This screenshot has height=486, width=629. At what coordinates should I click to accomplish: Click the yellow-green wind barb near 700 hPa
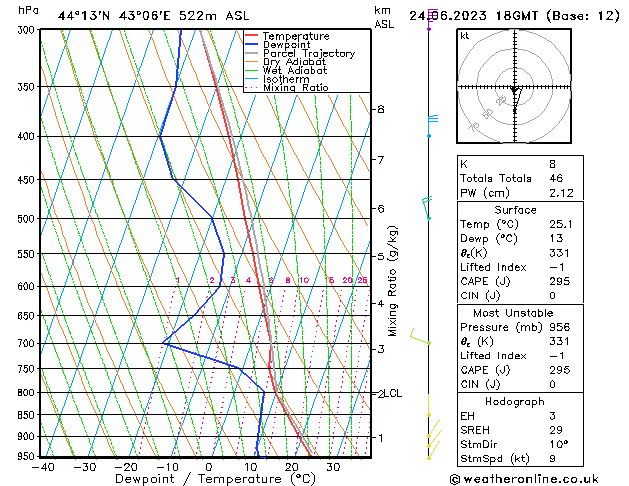[420, 338]
